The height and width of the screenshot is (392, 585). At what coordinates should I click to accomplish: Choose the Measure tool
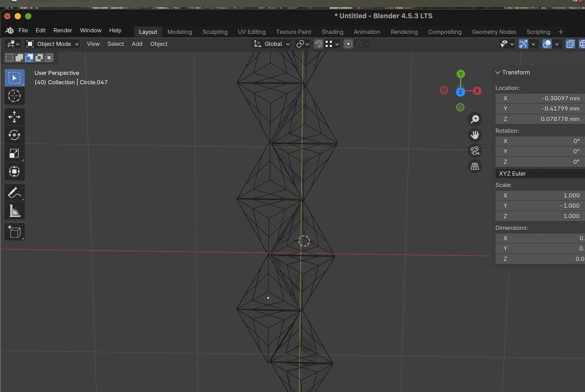pos(14,211)
